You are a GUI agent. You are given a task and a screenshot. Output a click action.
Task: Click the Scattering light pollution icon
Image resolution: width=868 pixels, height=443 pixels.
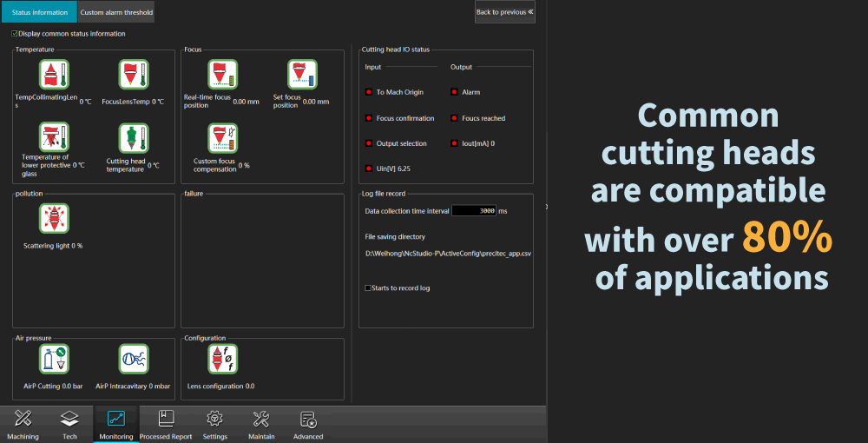pos(54,218)
